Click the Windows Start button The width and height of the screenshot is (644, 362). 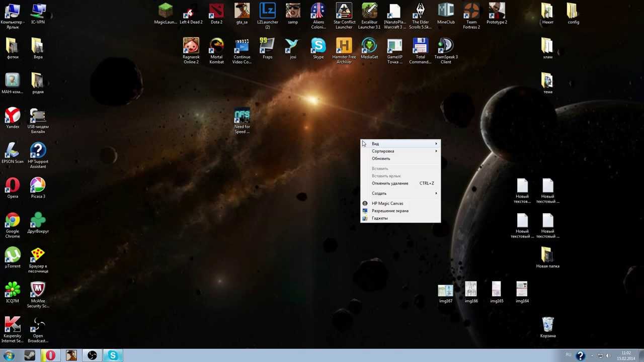point(9,355)
